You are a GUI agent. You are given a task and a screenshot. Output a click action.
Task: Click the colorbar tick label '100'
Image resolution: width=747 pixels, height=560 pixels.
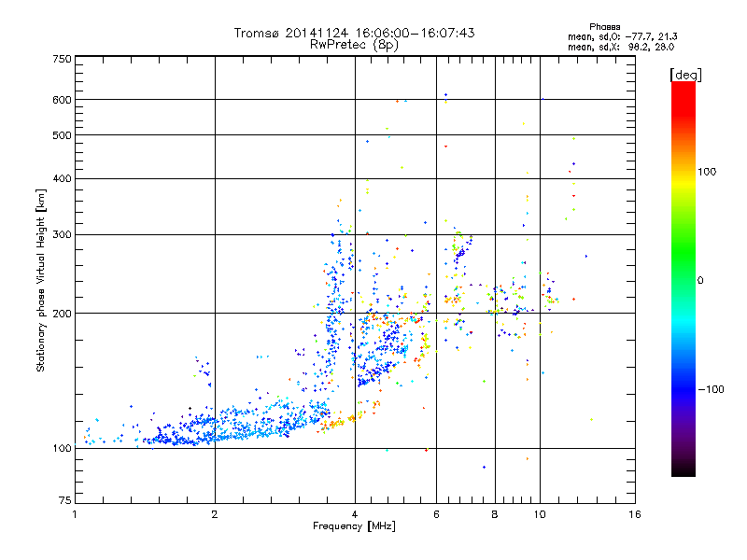707,172
